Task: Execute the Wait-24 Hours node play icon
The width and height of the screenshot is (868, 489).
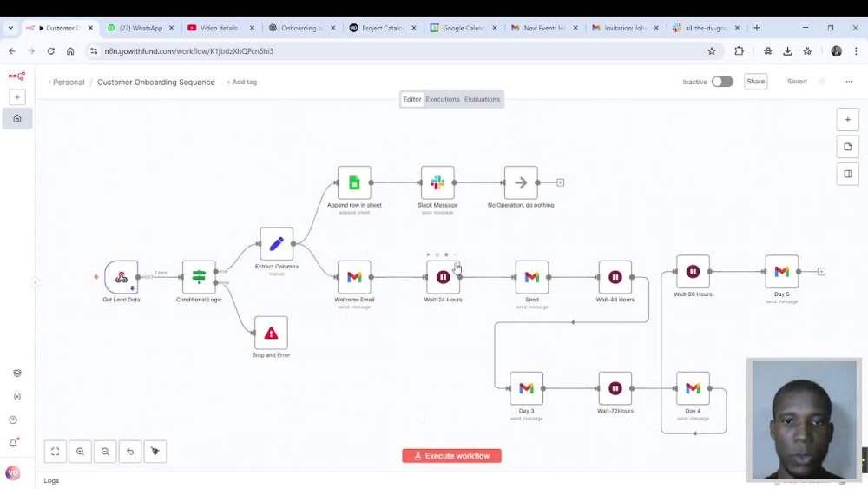Action: 428,254
